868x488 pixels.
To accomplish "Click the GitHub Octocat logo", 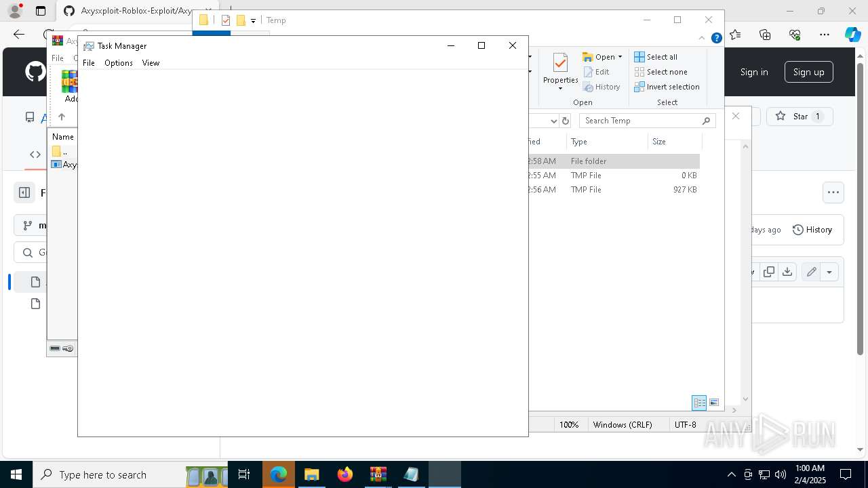I will (35, 72).
